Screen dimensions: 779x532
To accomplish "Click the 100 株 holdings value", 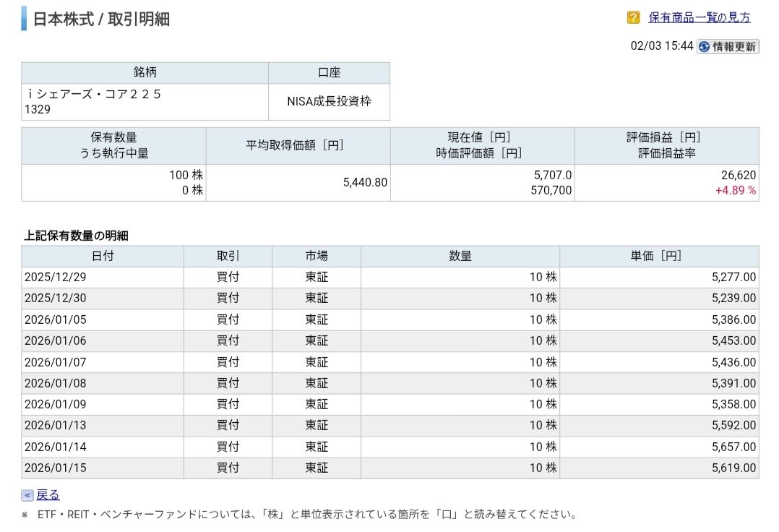I will tap(186, 175).
